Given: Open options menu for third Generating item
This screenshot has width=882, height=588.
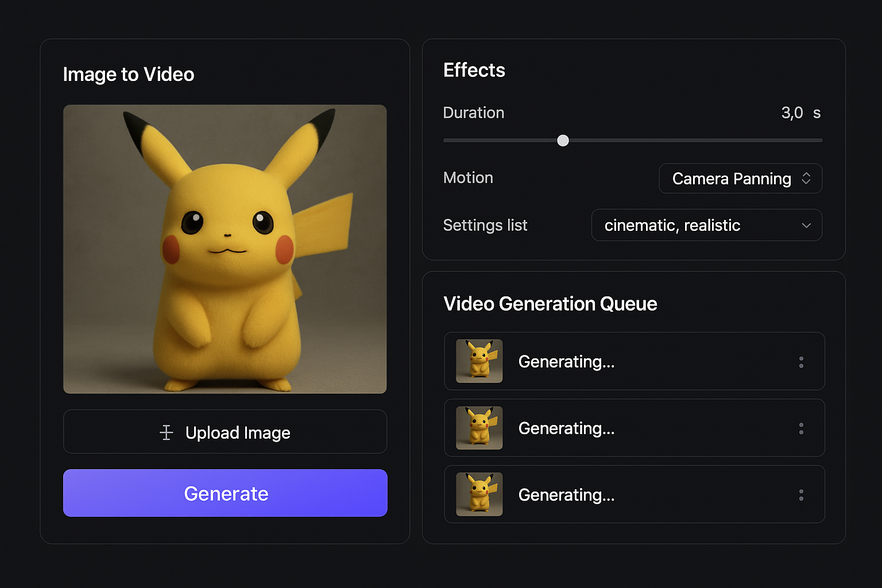Looking at the screenshot, I should point(801,495).
